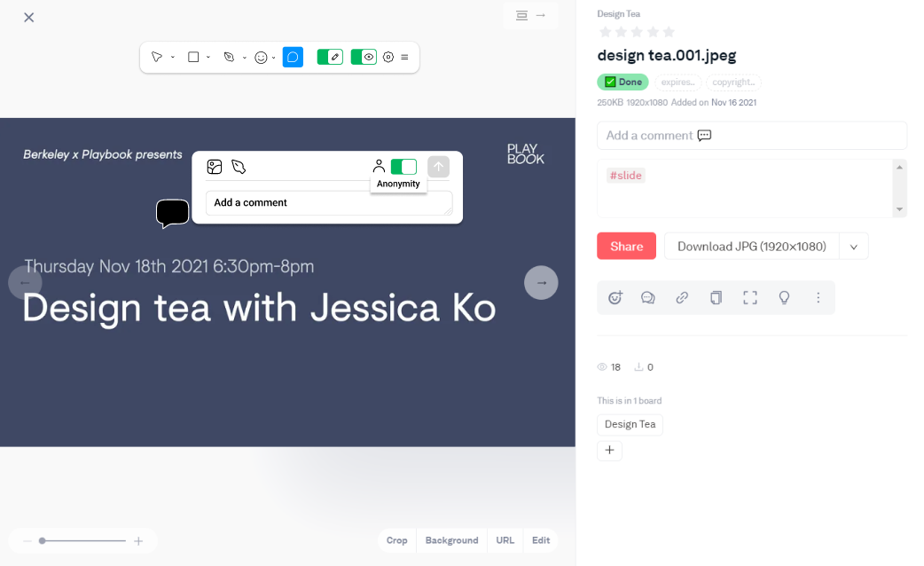Click the black speech bubble marker
Viewport: 924px width, 566px height.
173,214
